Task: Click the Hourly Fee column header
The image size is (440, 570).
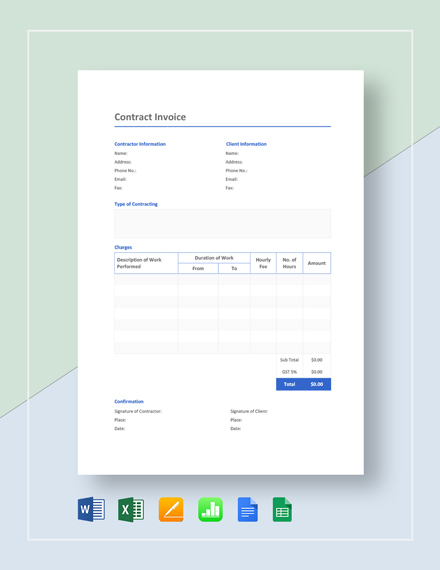Action: coord(263,263)
